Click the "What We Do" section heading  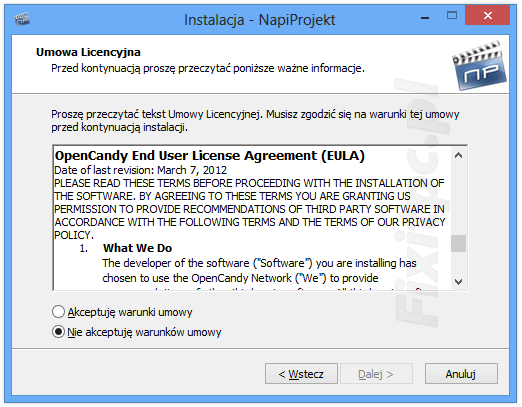137,248
